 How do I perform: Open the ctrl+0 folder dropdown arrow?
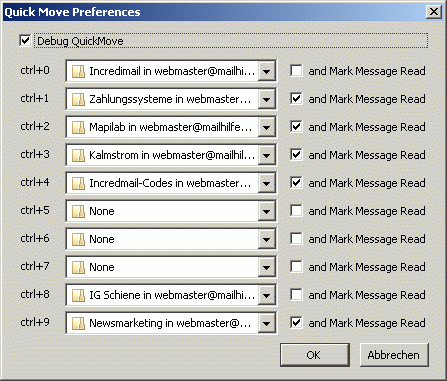266,71
